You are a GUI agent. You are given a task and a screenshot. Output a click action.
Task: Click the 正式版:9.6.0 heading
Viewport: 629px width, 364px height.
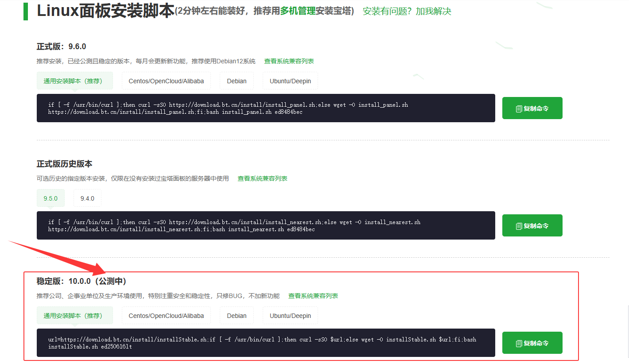61,46
